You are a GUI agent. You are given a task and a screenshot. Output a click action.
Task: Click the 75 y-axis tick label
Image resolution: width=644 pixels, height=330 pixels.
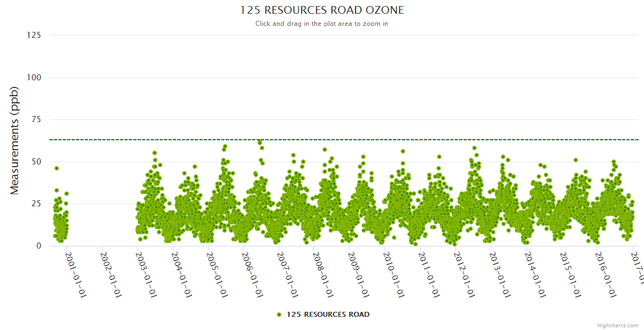[36, 119]
